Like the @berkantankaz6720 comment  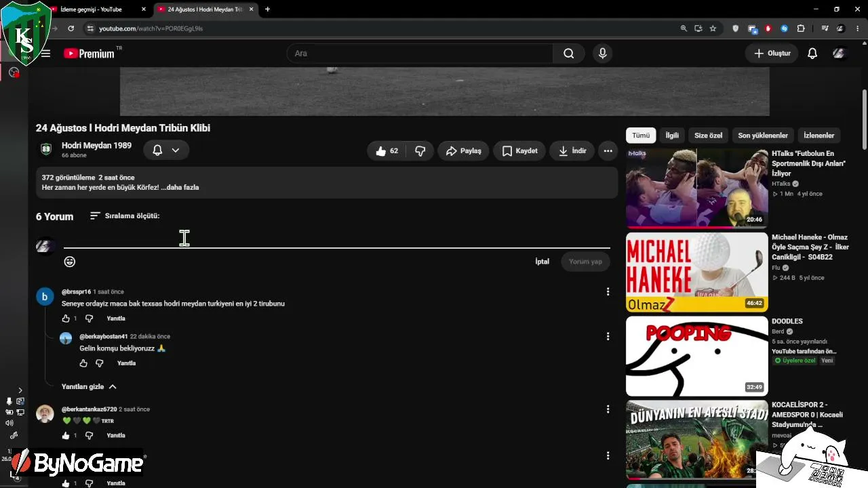pyautogui.click(x=66, y=436)
